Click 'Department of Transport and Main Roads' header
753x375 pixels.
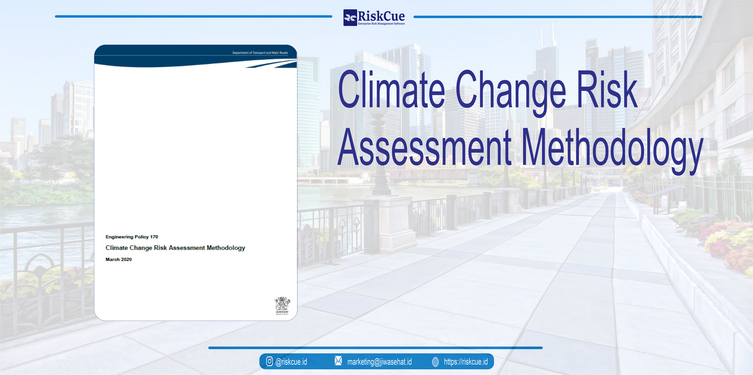260,52
